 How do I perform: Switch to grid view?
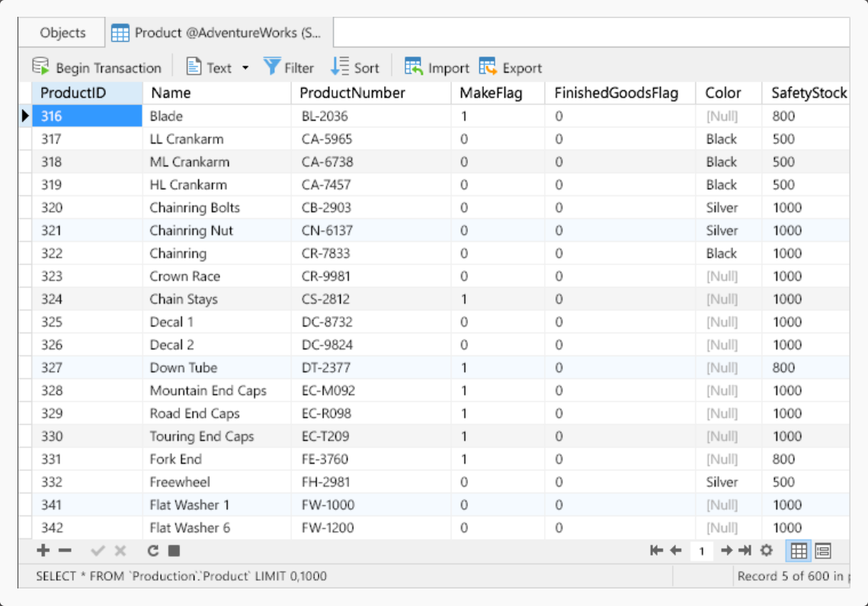[799, 550]
